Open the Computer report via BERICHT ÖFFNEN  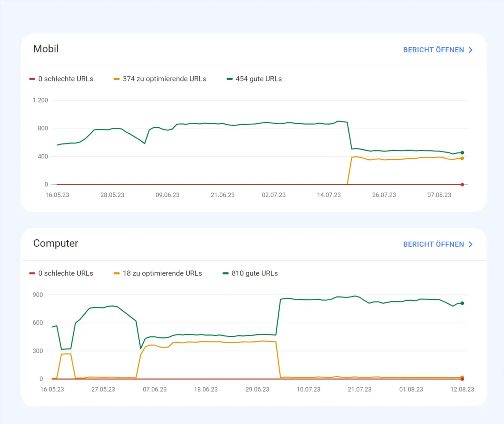[x=438, y=244]
